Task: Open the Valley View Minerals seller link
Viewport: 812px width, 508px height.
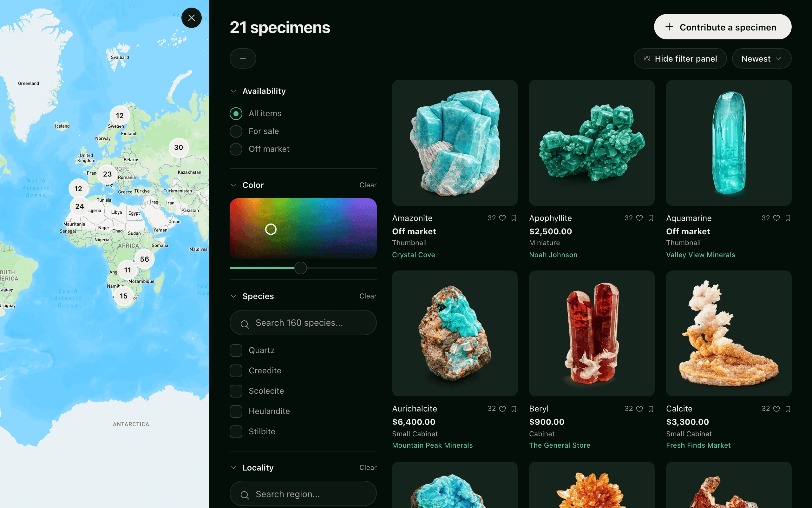Action: click(701, 255)
